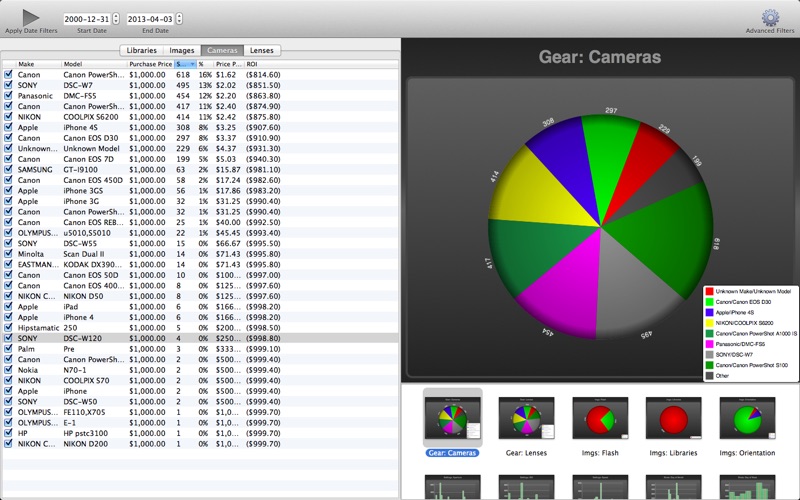
Task: Toggle checkbox for SONY DSC-W120 row
Action: 8,338
